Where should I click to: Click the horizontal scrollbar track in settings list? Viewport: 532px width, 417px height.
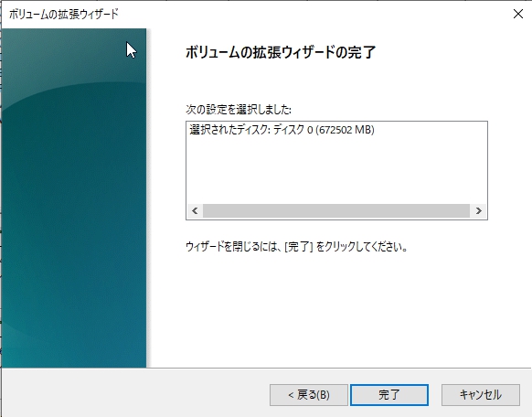click(336, 210)
